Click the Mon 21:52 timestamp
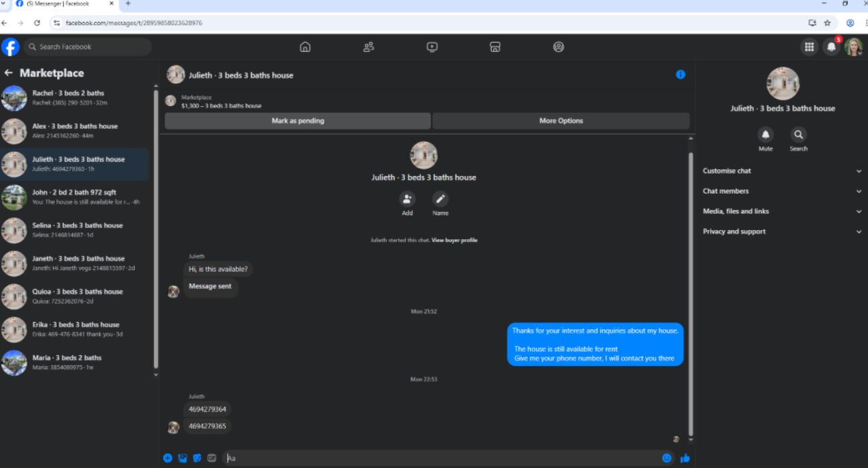 coord(424,311)
